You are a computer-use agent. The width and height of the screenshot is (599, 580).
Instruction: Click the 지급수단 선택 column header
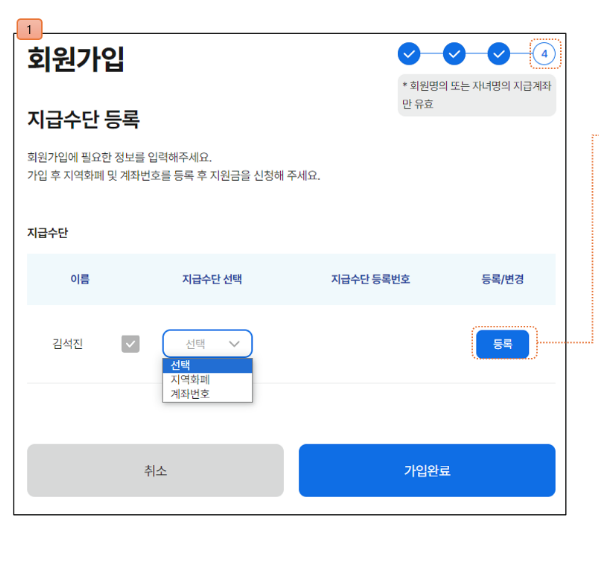pos(212,279)
